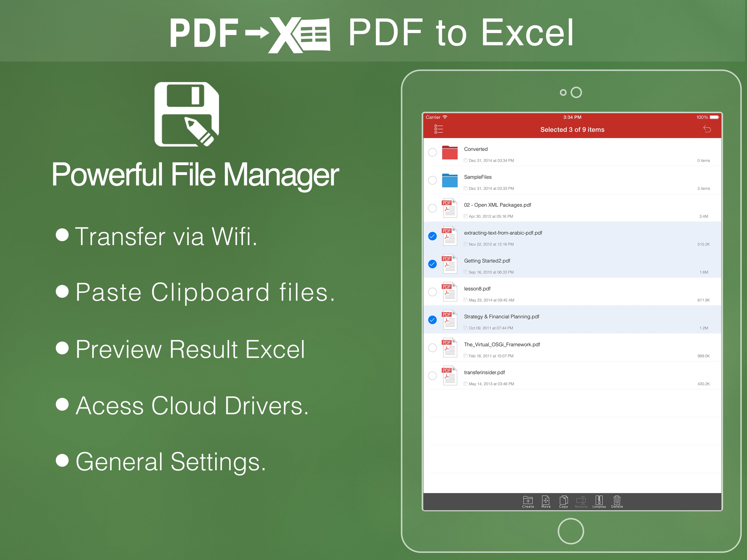The width and height of the screenshot is (747, 560).
Task: Tap the 3:34 PM clock in status bar
Action: [572, 117]
